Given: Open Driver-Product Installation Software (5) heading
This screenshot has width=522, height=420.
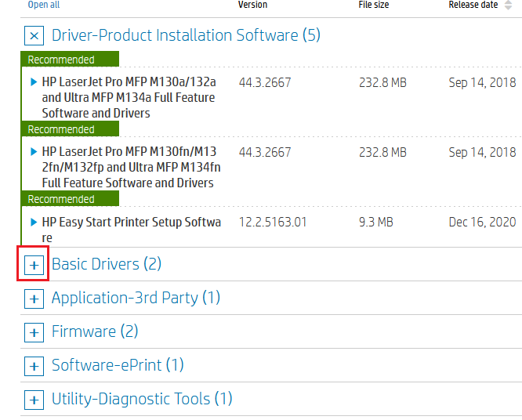Looking at the screenshot, I should point(186,35).
